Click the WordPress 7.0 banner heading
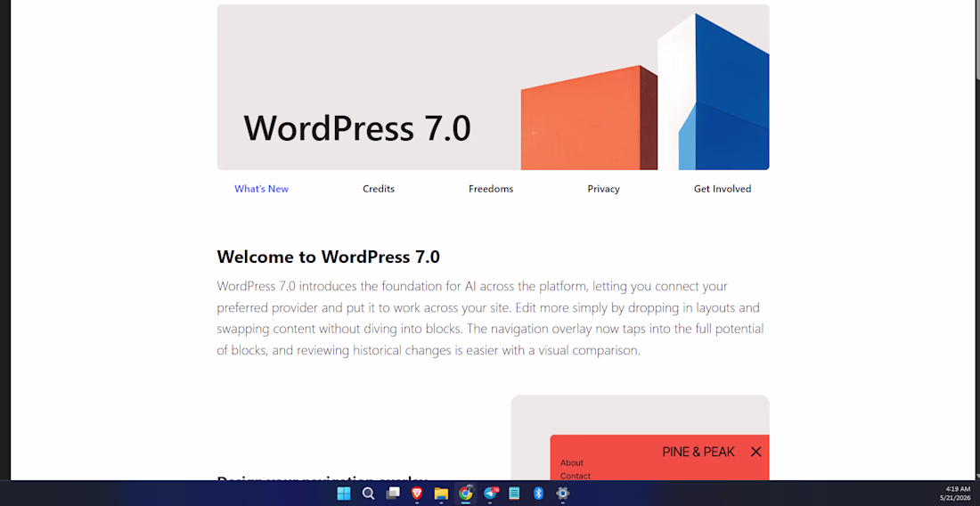 point(357,128)
